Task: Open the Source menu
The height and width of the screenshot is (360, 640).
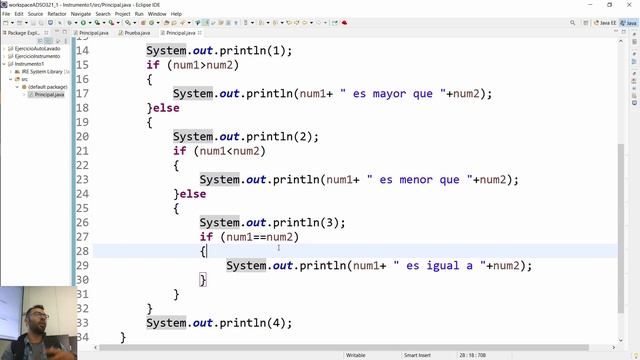Action: (35, 14)
